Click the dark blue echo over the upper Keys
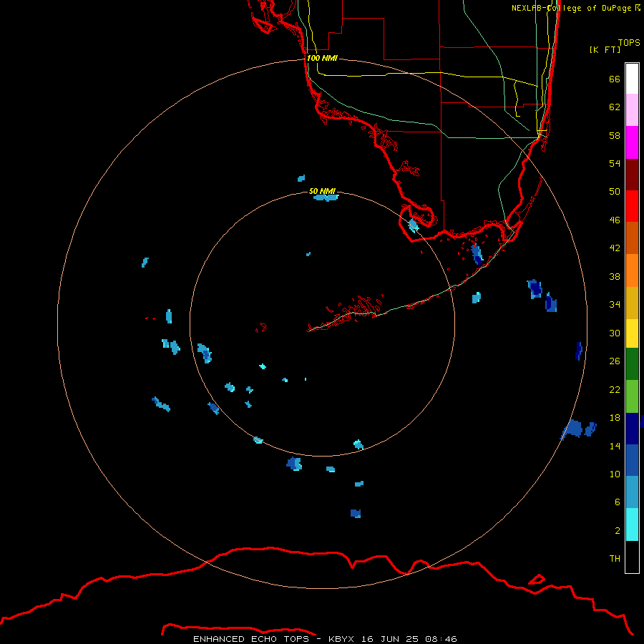The image size is (644, 644). click(x=477, y=254)
